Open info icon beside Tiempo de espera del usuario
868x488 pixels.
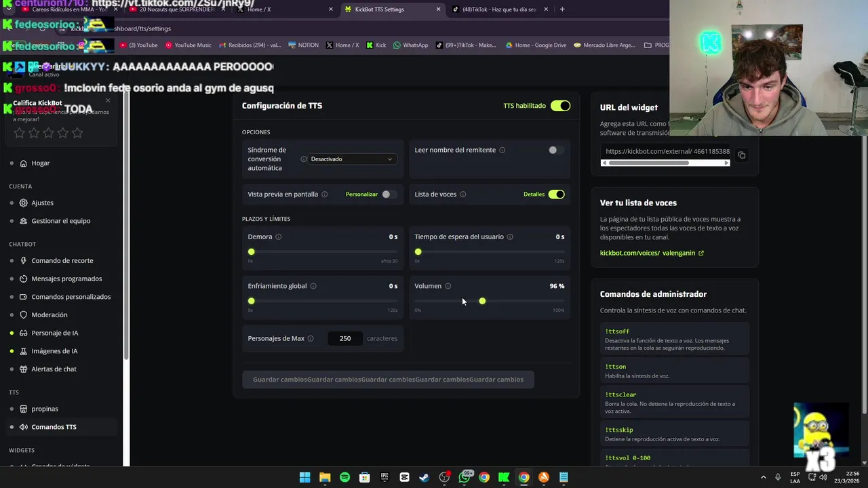(x=510, y=237)
